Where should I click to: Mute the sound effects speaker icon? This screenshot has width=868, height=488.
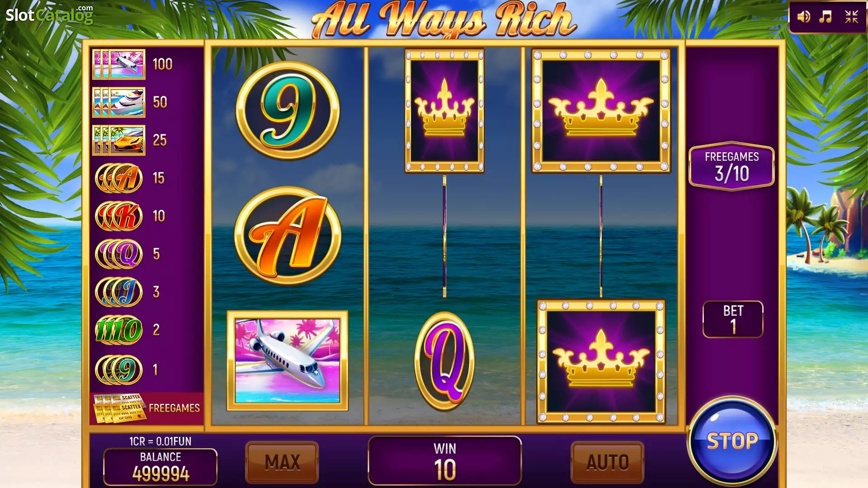coord(803,17)
